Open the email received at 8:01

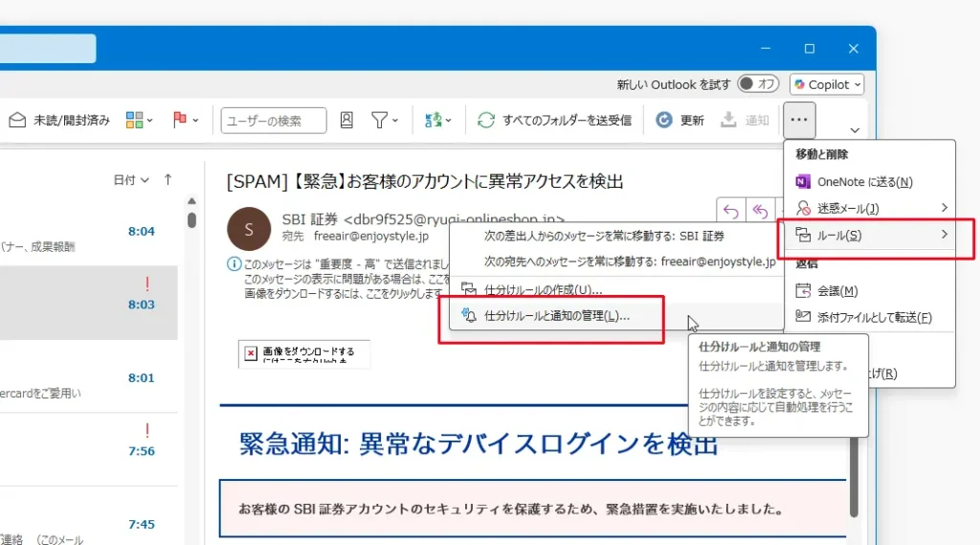click(x=89, y=377)
